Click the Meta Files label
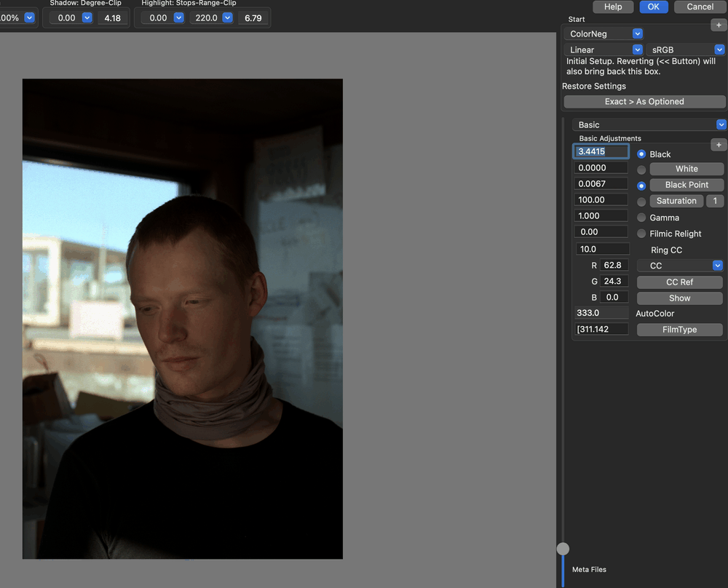 click(x=589, y=569)
